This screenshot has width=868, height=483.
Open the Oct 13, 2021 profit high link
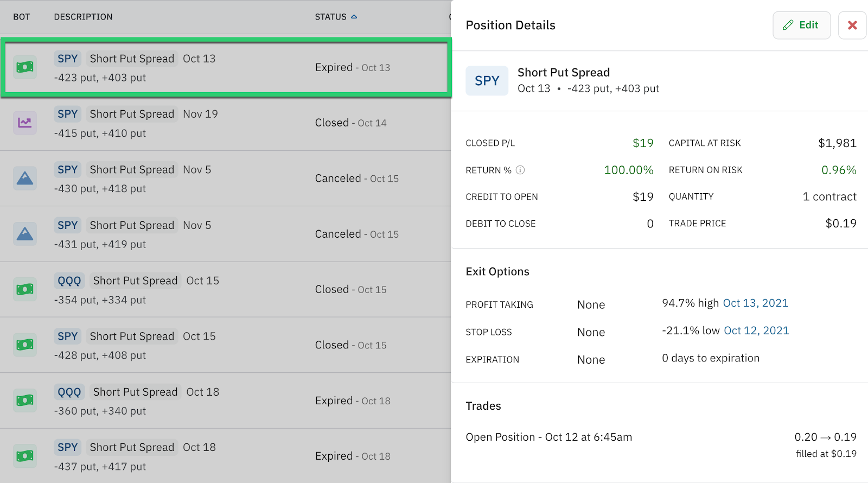click(x=755, y=303)
